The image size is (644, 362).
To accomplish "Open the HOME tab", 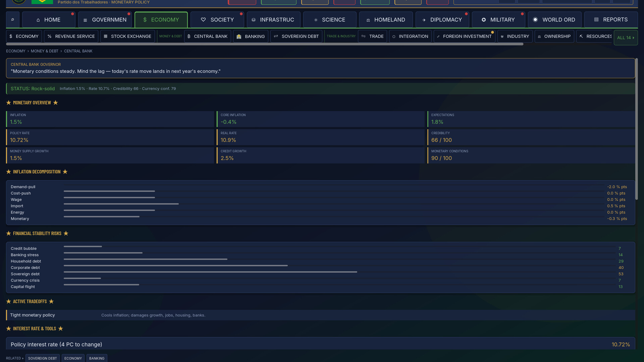I will (49, 20).
